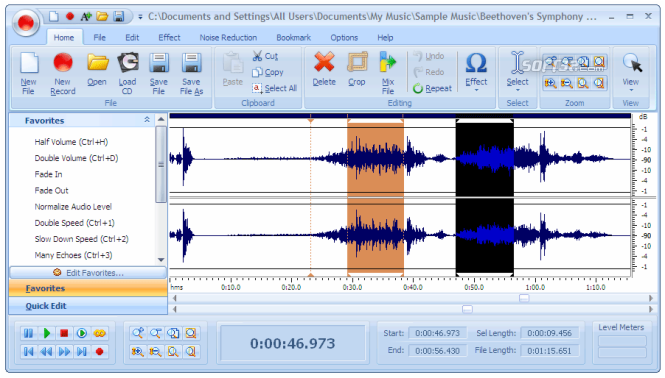
Task: Click the lower horizontal scrollbar thumb below timeline
Action: coord(467,309)
